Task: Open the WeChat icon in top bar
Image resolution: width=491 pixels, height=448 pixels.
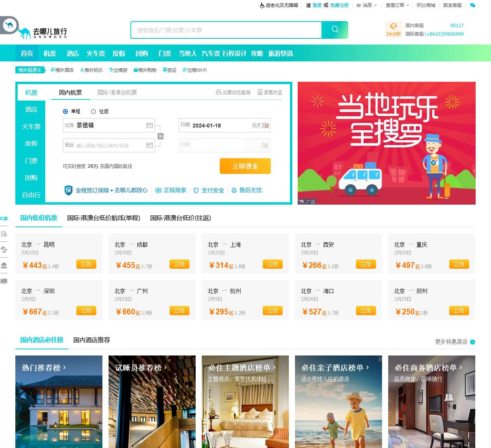Action: [x=473, y=5]
